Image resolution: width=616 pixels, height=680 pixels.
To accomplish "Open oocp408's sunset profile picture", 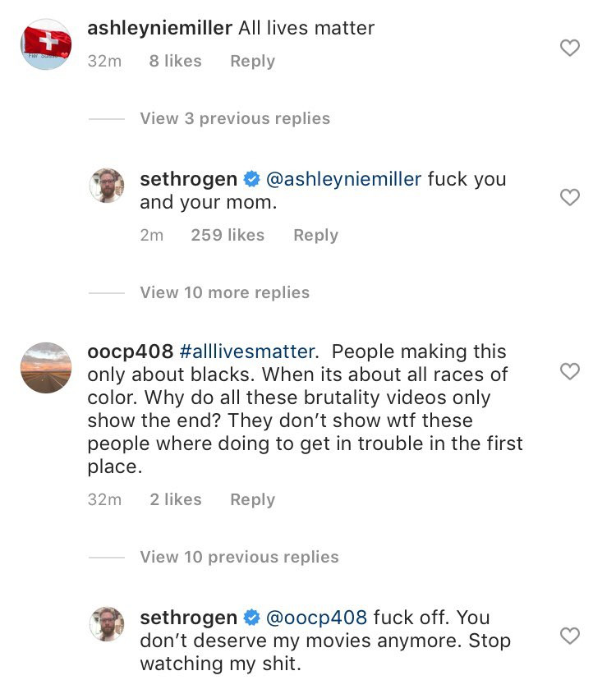I will click(x=46, y=368).
